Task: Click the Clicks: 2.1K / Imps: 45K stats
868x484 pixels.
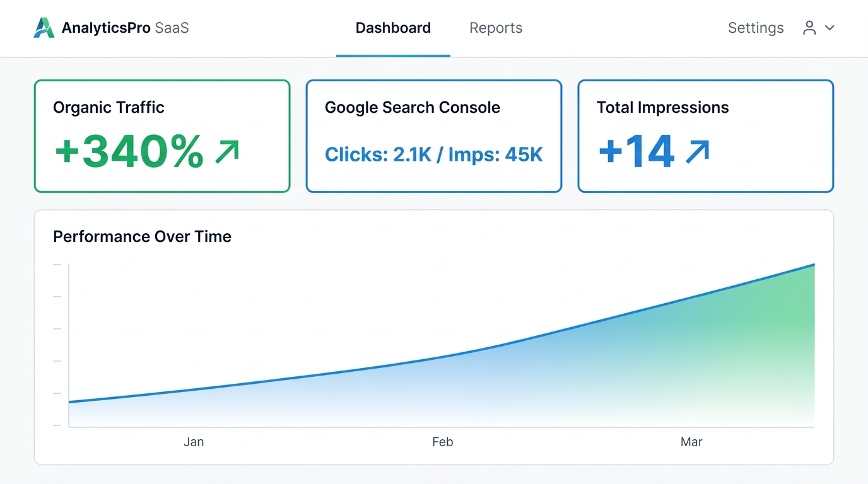Action: [433, 154]
